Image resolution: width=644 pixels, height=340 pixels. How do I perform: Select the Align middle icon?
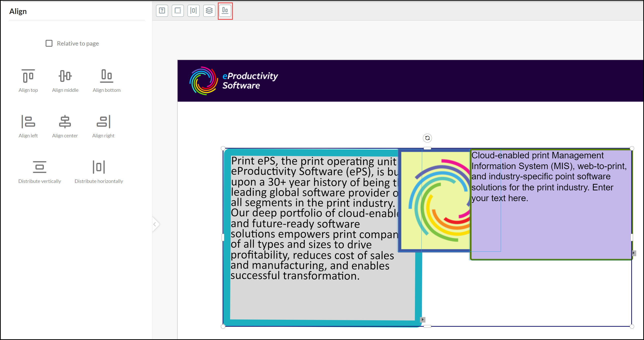pyautogui.click(x=65, y=76)
